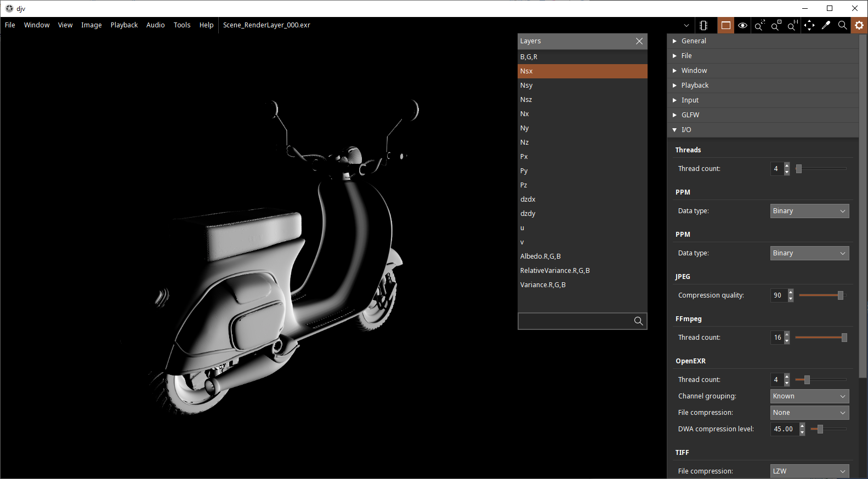
Task: Select the Nsy layer
Action: click(582, 85)
